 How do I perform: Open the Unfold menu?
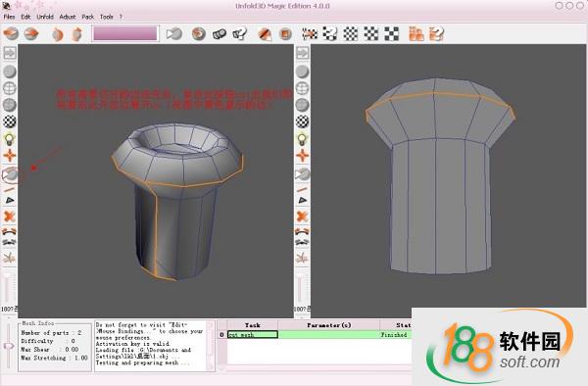pyautogui.click(x=45, y=17)
